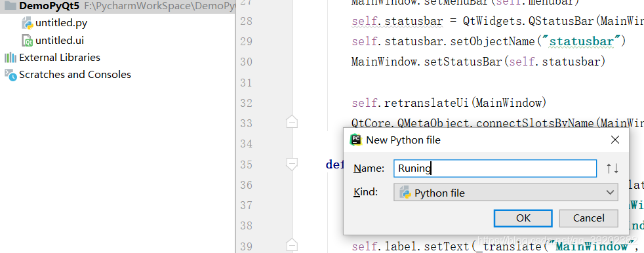Click line number 32 in the gutter

(x=246, y=103)
